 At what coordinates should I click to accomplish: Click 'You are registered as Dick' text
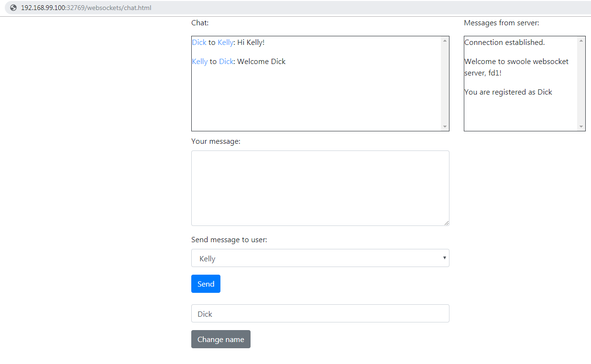tap(508, 92)
